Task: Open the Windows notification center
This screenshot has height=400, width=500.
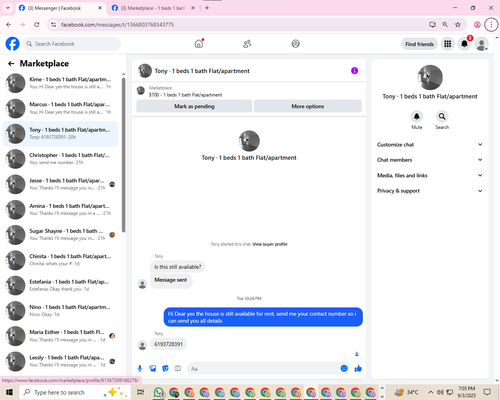Action: (487, 392)
